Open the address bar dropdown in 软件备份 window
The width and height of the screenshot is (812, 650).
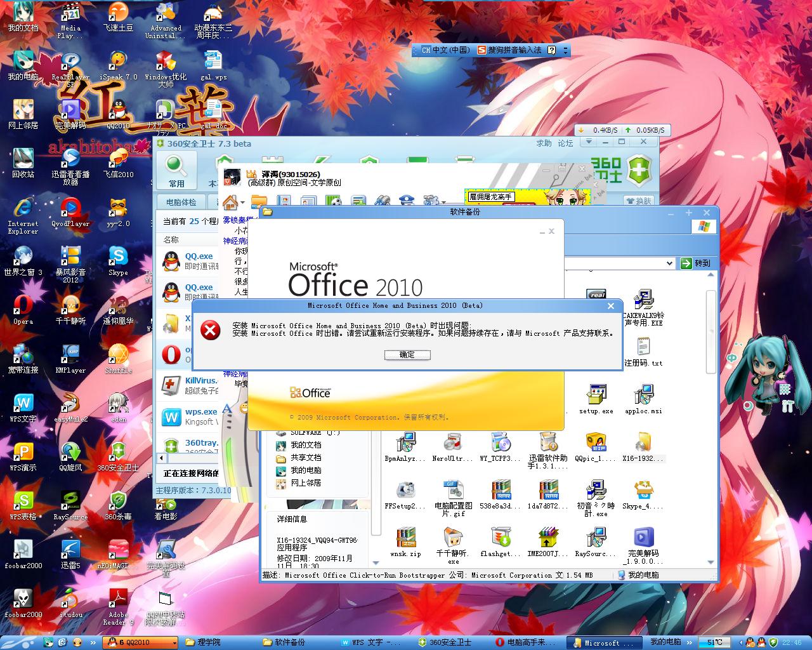[669, 263]
